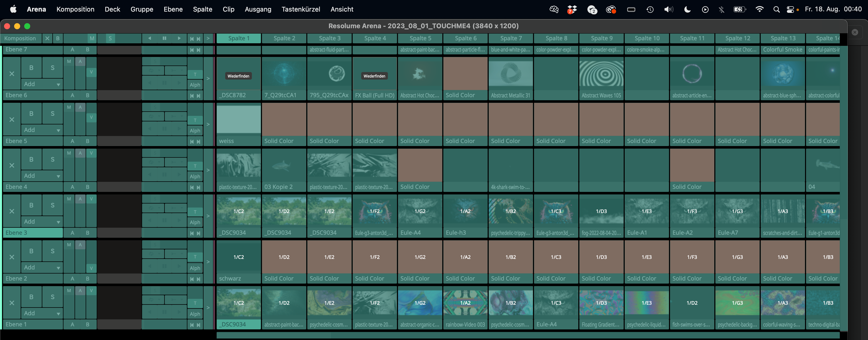Open the Komposition menu
Screen dimensions: 868x340
(75, 9)
